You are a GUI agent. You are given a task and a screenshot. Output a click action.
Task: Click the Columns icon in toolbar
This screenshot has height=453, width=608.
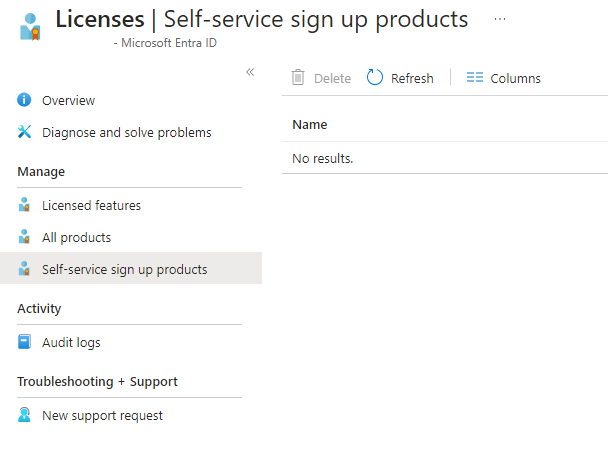click(475, 78)
